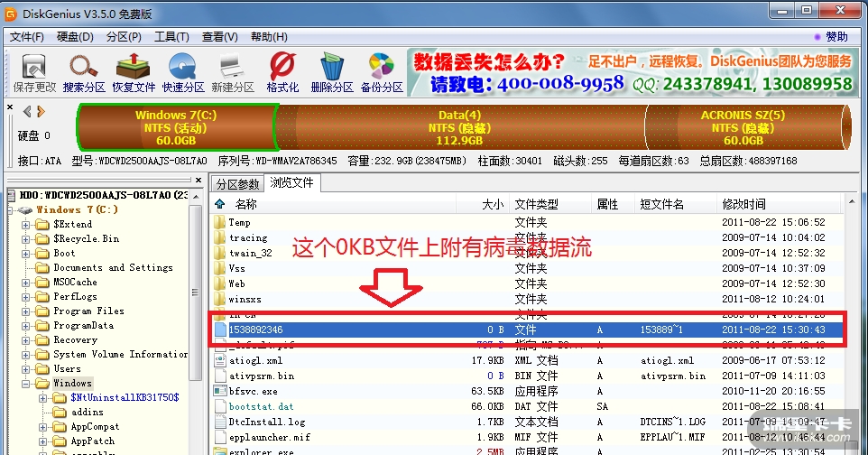Screen dimensions: 868x455
Task: Collapse the Windows folder node
Action: [x=25, y=384]
